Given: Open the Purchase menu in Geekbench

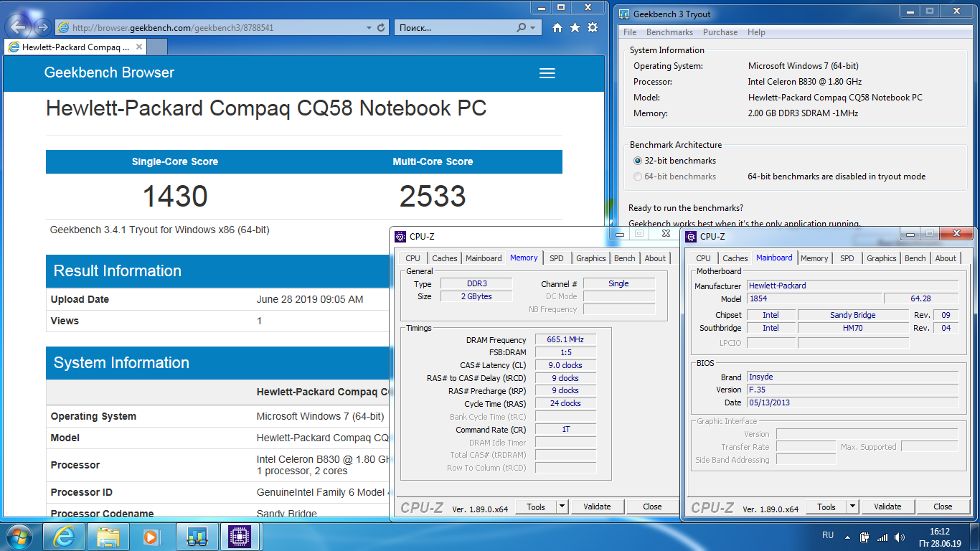Looking at the screenshot, I should click(x=720, y=32).
